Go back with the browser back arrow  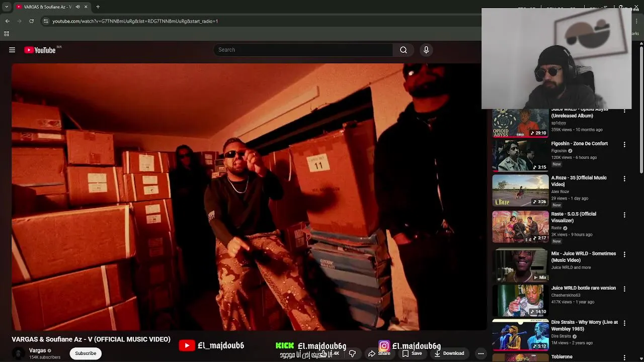8,21
